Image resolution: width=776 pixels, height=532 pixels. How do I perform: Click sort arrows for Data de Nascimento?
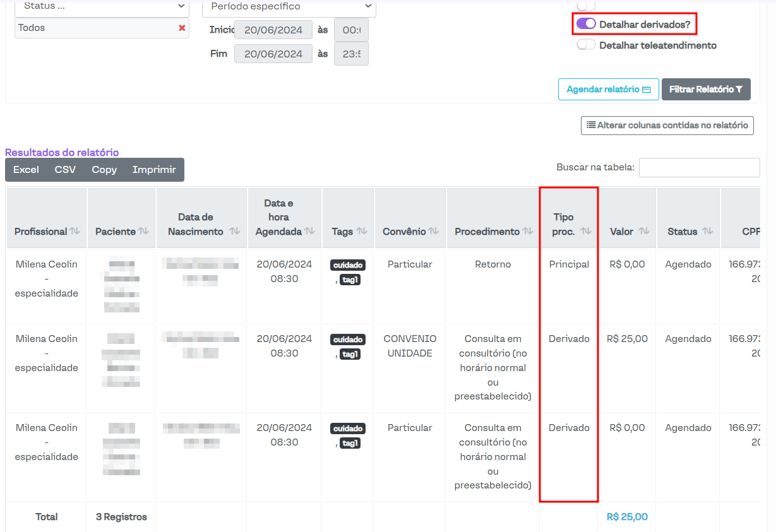(x=235, y=232)
